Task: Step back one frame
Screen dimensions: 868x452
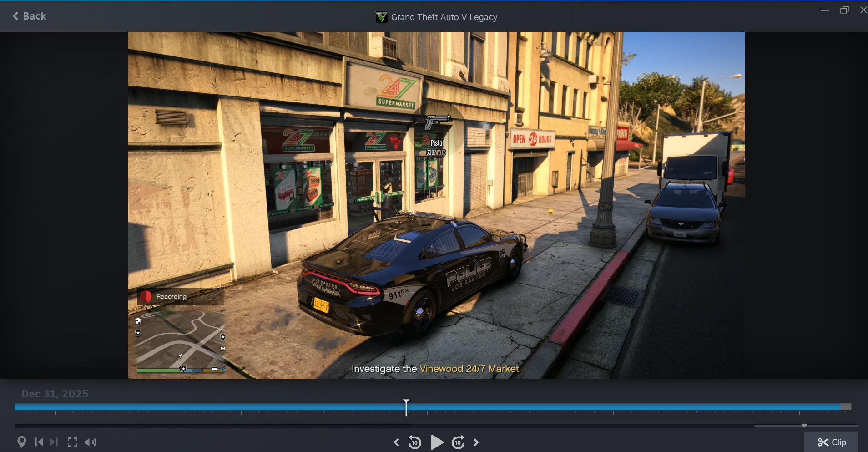Action: tap(396, 442)
